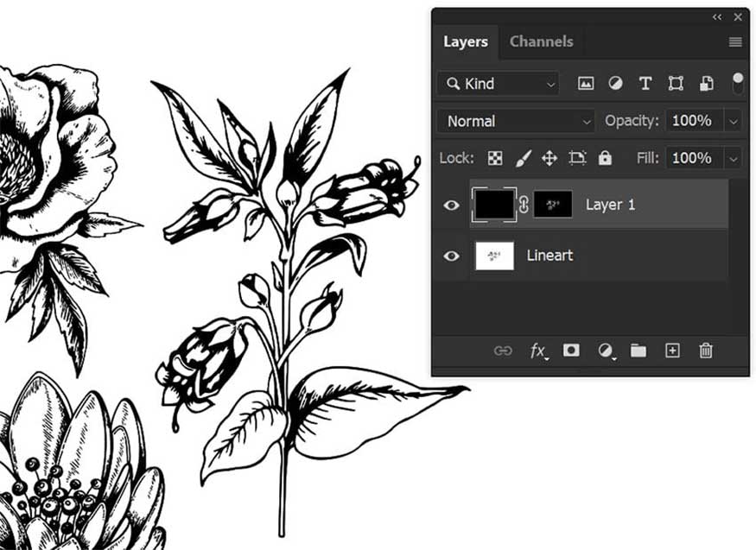Screen dimensions: 756x550
Task: Click the Lineart layer name
Action: click(550, 256)
